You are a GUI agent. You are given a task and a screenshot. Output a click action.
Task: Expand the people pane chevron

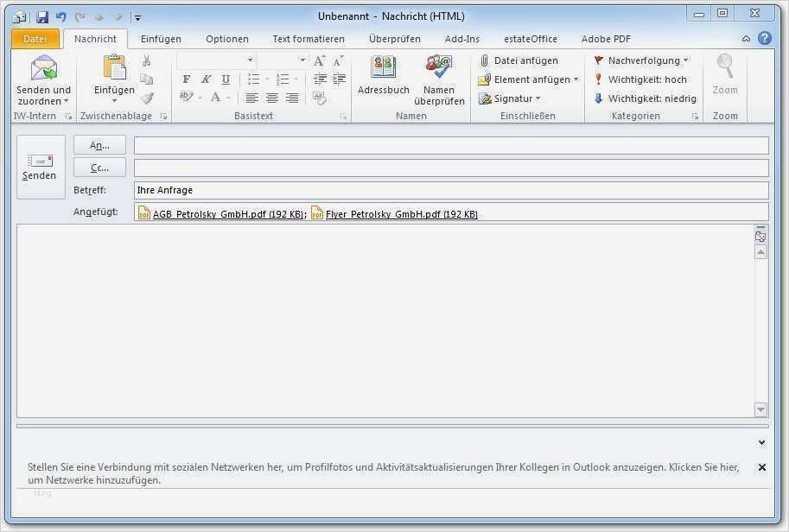tap(762, 442)
